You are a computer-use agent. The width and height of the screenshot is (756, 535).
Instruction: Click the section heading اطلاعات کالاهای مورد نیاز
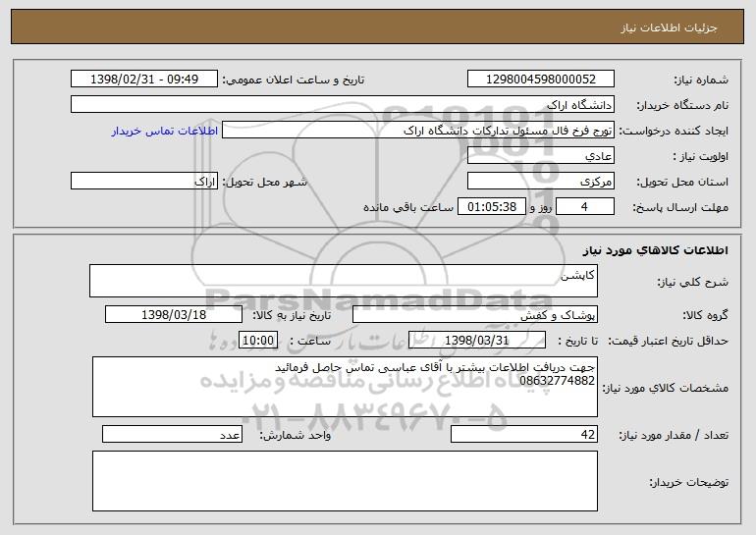click(655, 249)
